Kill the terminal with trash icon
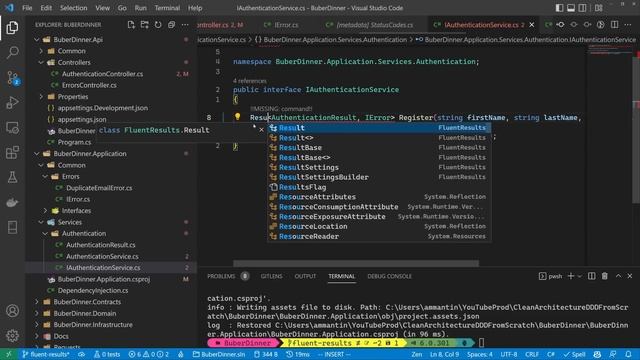The height and width of the screenshot is (360, 640). 604,276
